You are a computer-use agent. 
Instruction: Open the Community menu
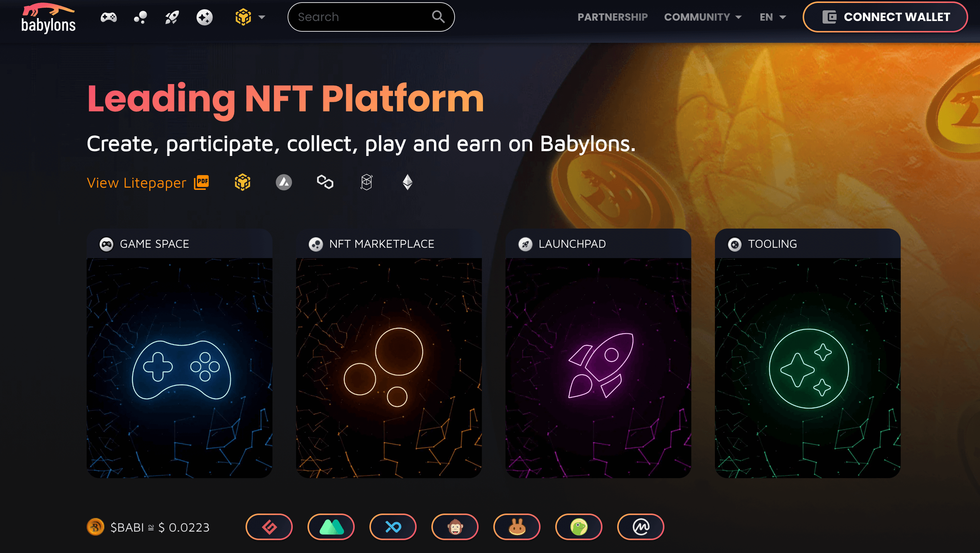coord(703,17)
